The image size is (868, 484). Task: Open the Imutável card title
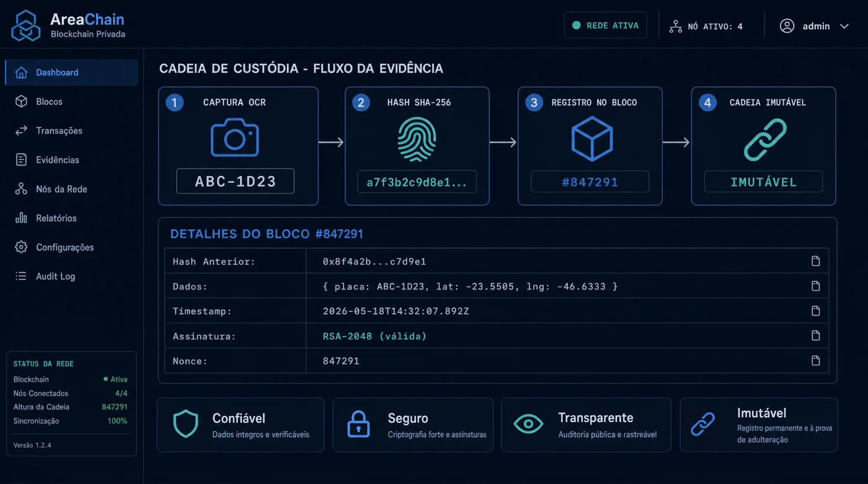(762, 413)
